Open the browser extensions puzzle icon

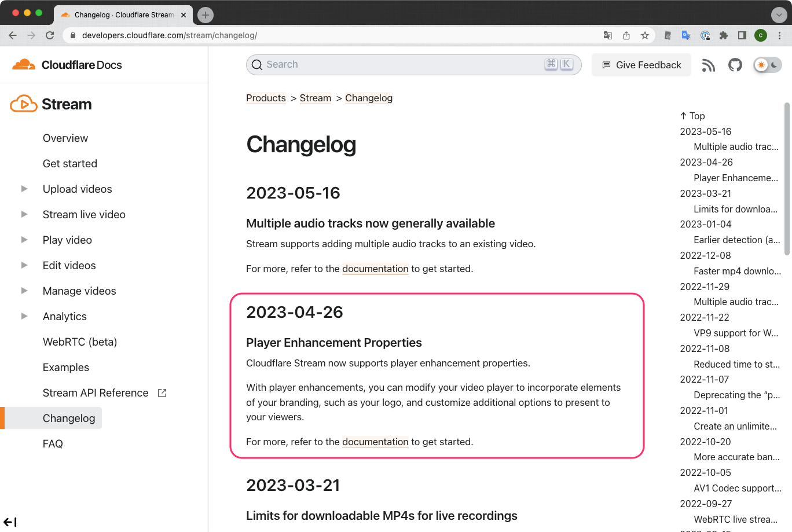724,35
